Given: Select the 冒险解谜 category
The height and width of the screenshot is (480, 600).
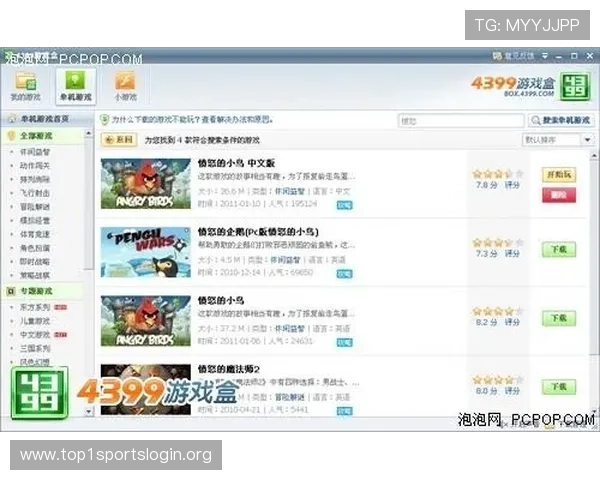Looking at the screenshot, I should [35, 207].
